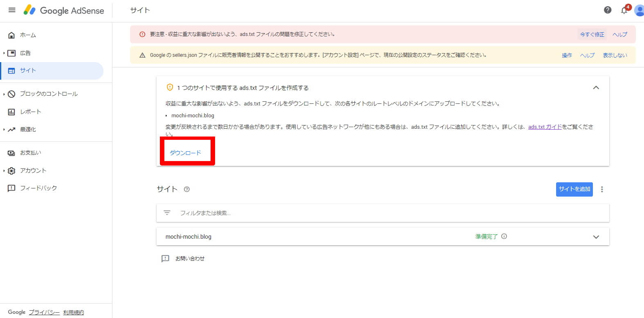Open ブロックのコントロール menu item
Viewport: 644px width, 318px height.
pos(49,94)
